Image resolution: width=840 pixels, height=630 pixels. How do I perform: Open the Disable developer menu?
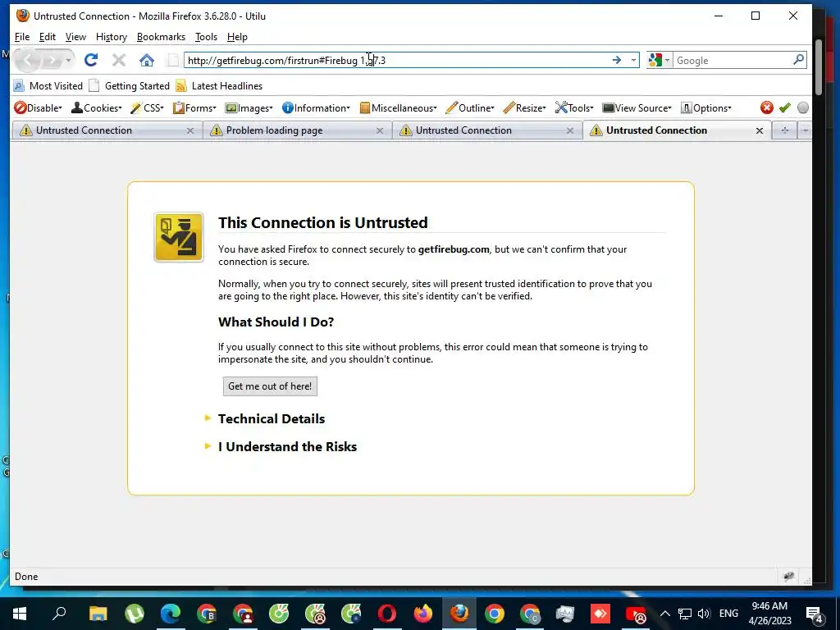pyautogui.click(x=38, y=107)
